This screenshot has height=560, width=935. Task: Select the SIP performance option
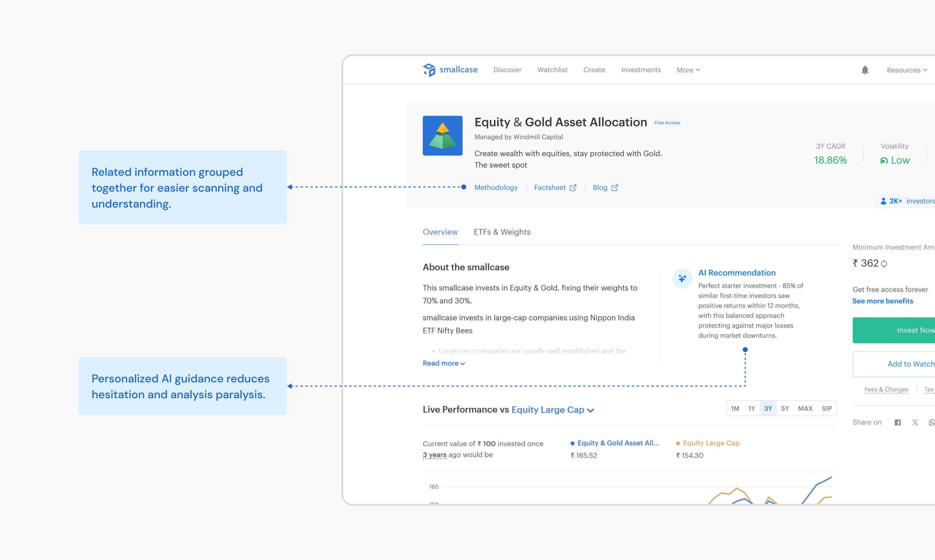[x=827, y=409]
